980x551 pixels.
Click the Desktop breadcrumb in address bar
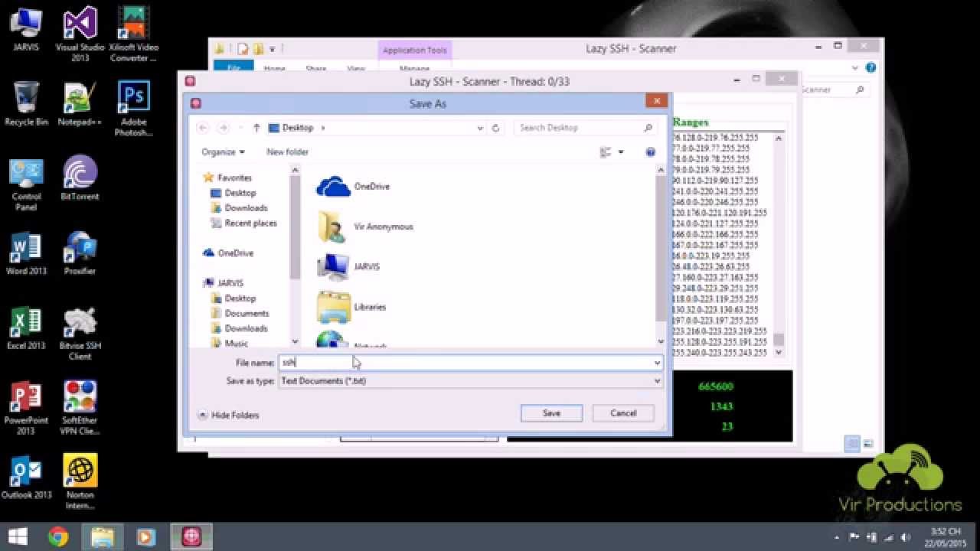298,128
